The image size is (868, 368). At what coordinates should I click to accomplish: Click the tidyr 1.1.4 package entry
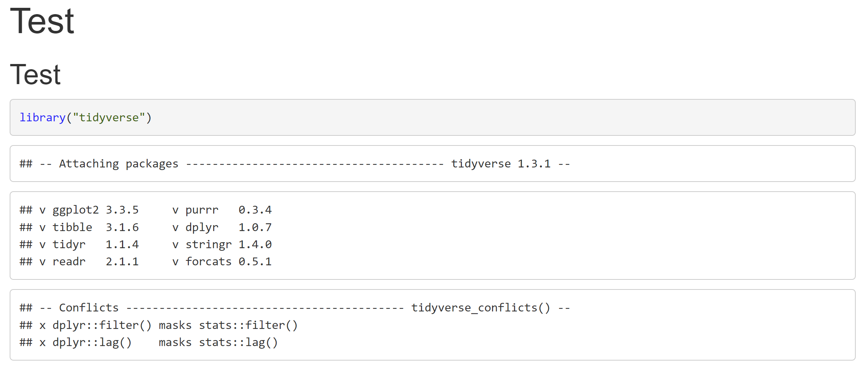[x=96, y=244]
